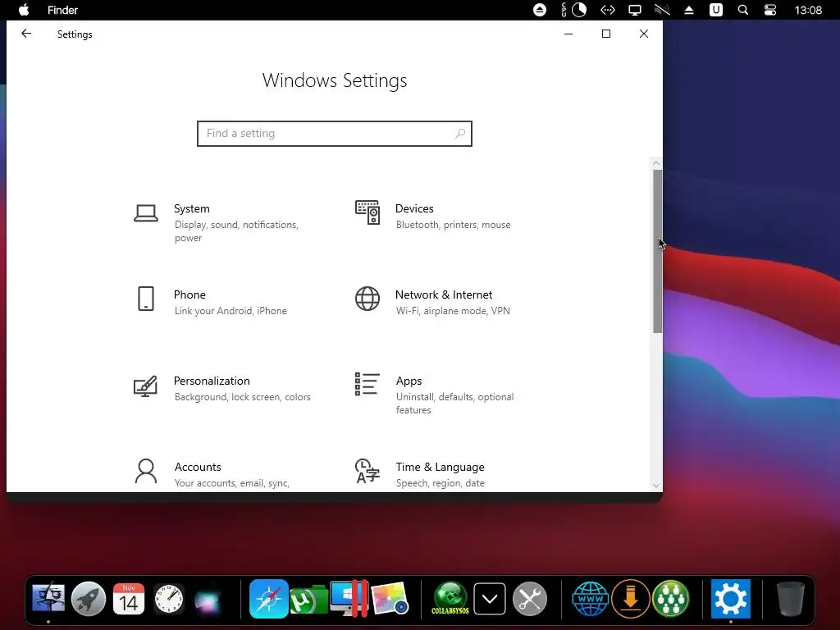Open the Personalization paintbrush icon
The height and width of the screenshot is (630, 840).
(146, 386)
